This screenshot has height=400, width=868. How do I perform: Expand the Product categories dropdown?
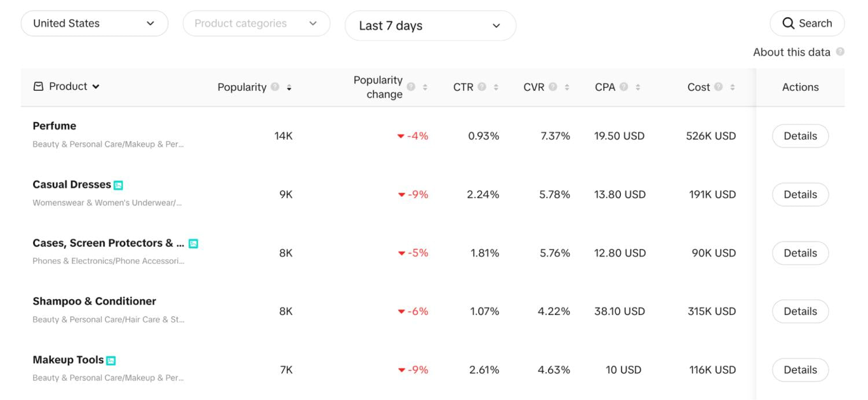(256, 24)
